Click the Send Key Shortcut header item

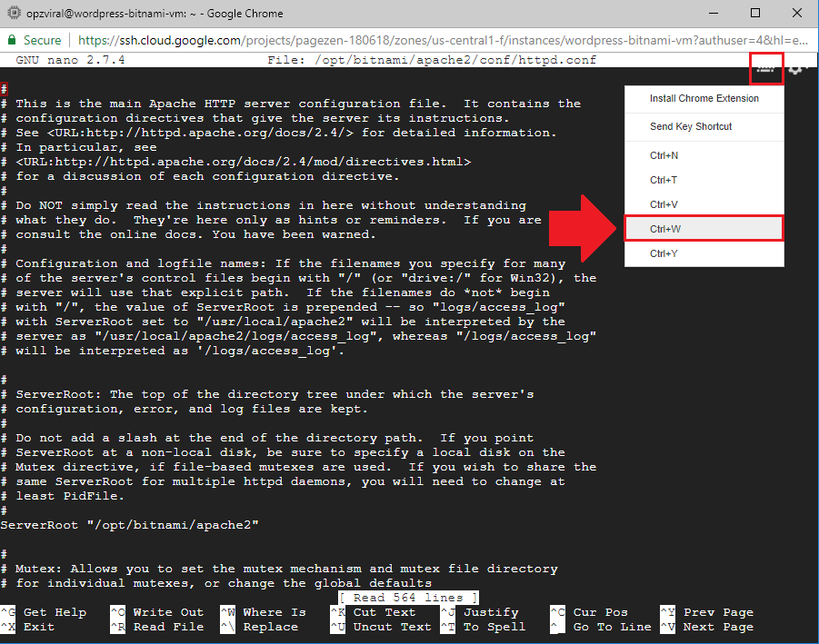tap(704, 127)
